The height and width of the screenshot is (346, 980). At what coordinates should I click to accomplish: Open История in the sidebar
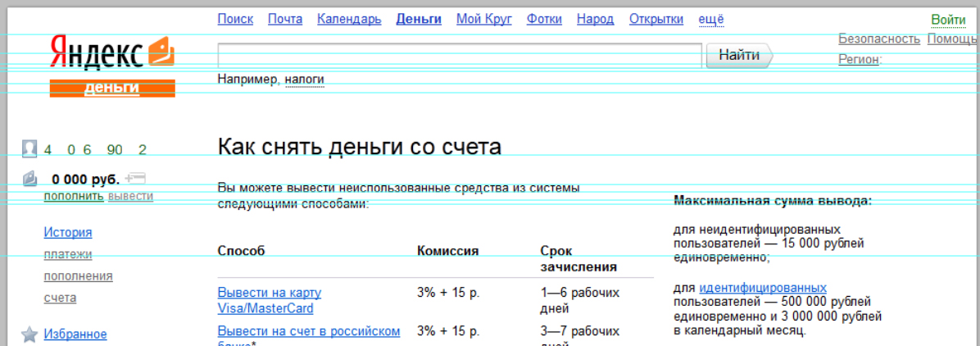(68, 233)
